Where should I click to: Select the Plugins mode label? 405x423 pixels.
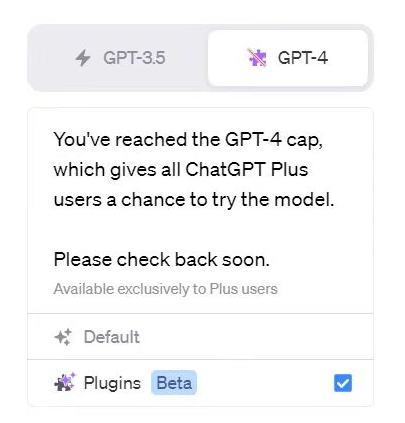[x=112, y=383]
